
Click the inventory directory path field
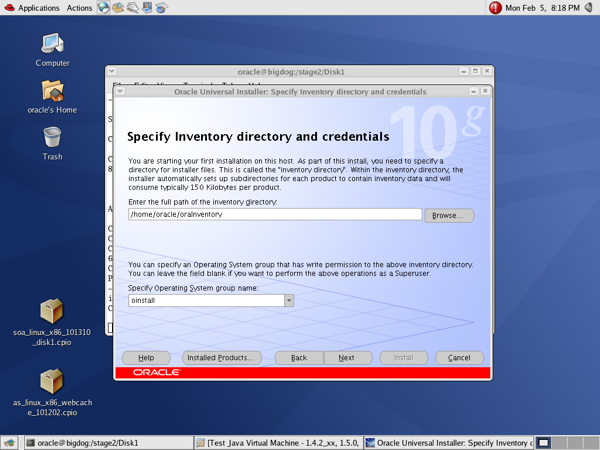point(275,214)
